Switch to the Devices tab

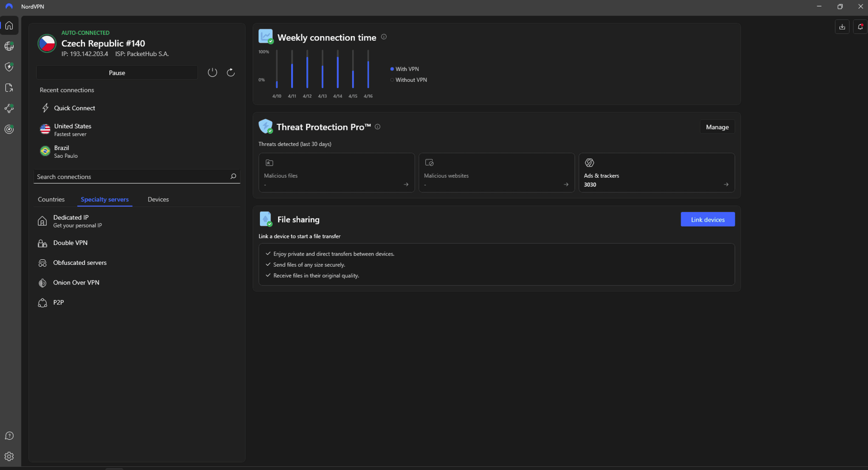point(158,199)
